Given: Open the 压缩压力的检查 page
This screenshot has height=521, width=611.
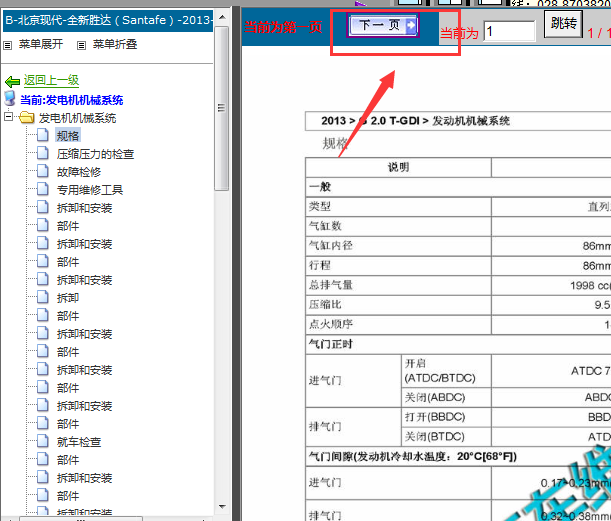Looking at the screenshot, I should coord(95,154).
